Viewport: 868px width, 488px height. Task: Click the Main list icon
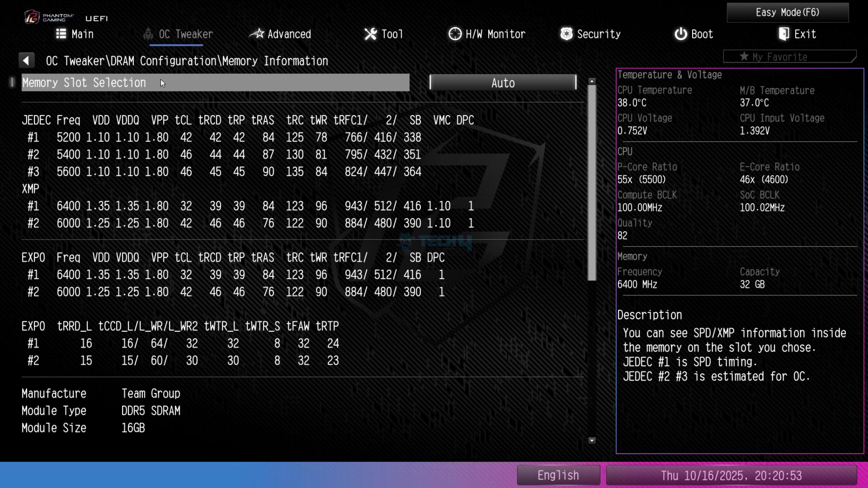click(x=61, y=34)
